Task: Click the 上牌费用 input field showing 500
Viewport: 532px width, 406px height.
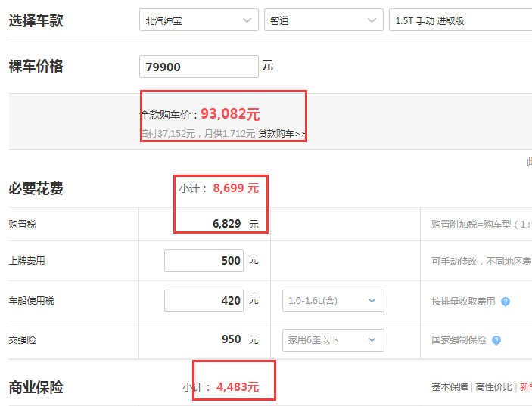Action: (x=204, y=261)
